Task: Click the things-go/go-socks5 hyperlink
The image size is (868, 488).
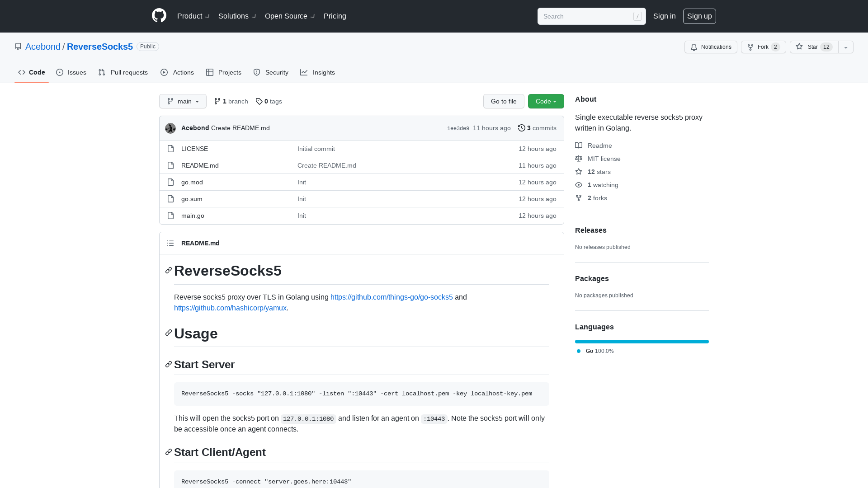Action: 392,297
